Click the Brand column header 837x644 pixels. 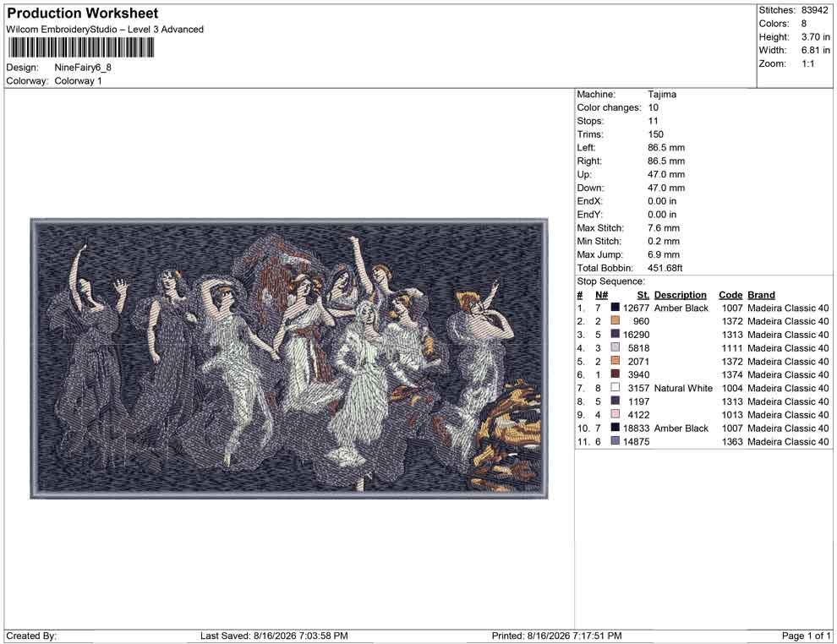(x=761, y=294)
